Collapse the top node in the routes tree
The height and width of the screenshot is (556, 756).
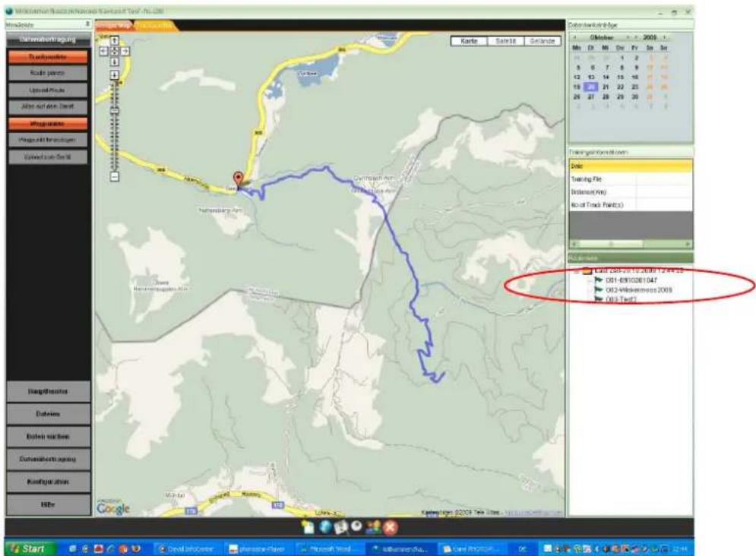[576, 270]
